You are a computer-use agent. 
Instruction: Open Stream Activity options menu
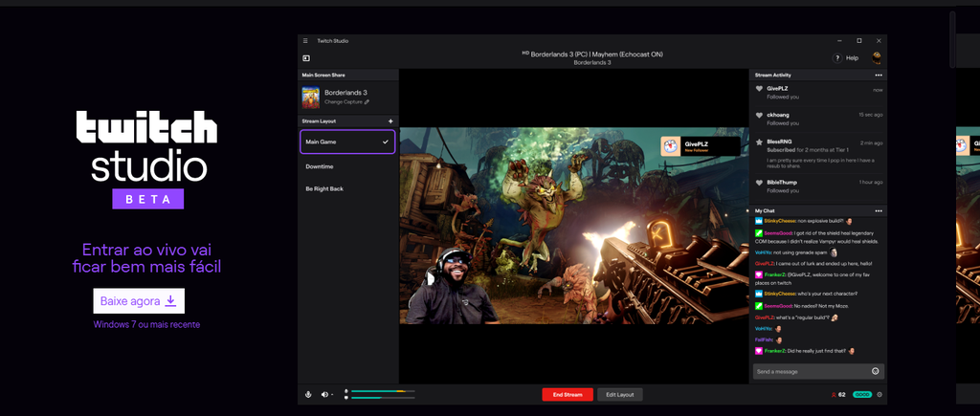[879, 75]
